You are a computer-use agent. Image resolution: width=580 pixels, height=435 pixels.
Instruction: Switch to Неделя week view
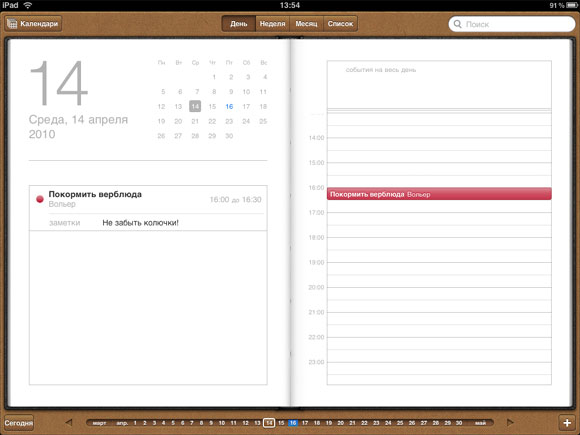click(272, 24)
